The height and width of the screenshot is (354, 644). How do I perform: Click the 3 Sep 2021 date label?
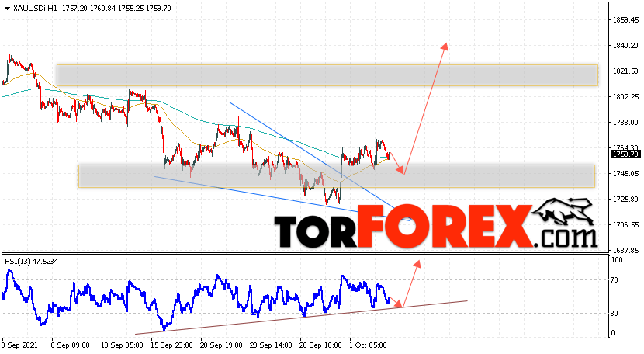(19, 345)
